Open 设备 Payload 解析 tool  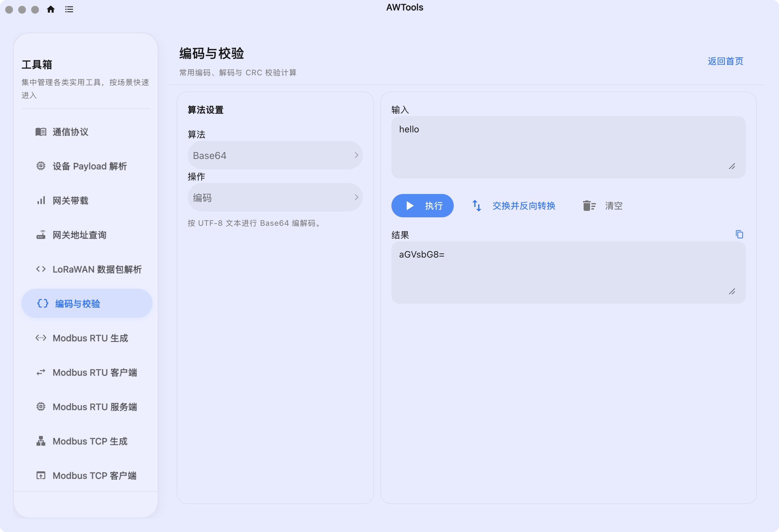pyautogui.click(x=86, y=166)
